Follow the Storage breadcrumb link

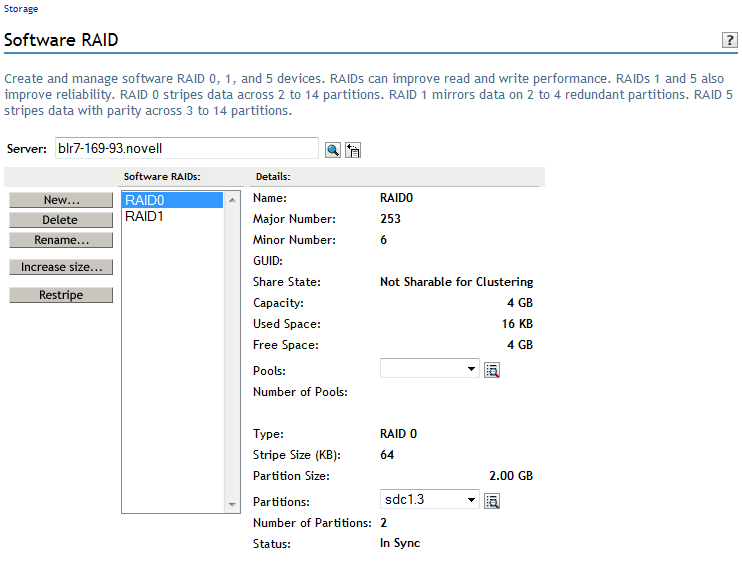coord(21,9)
